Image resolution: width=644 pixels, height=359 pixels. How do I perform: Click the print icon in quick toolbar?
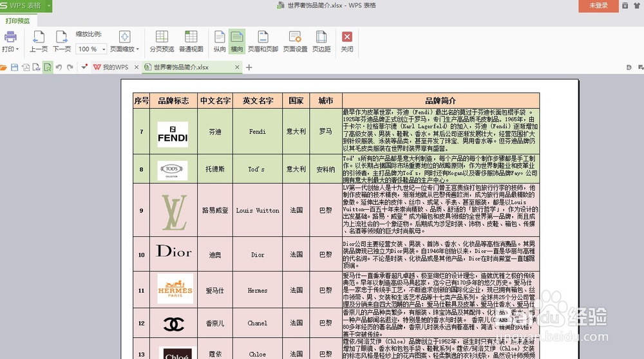tap(36, 68)
